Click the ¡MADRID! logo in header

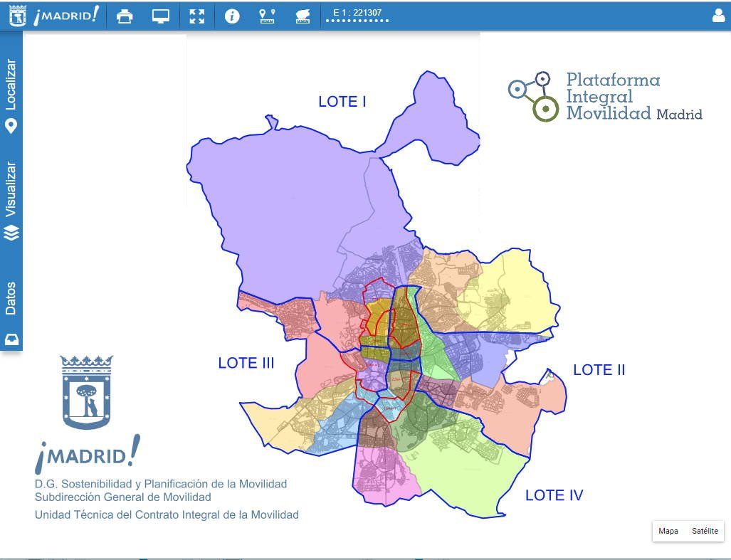click(x=67, y=16)
